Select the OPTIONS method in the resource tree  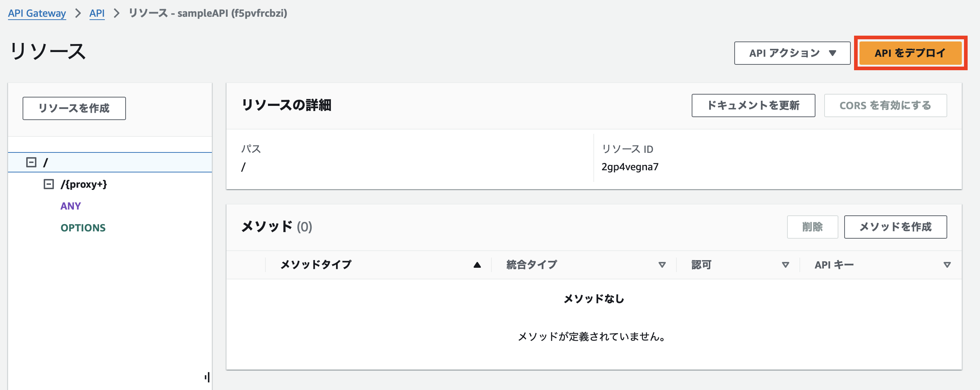(x=83, y=228)
